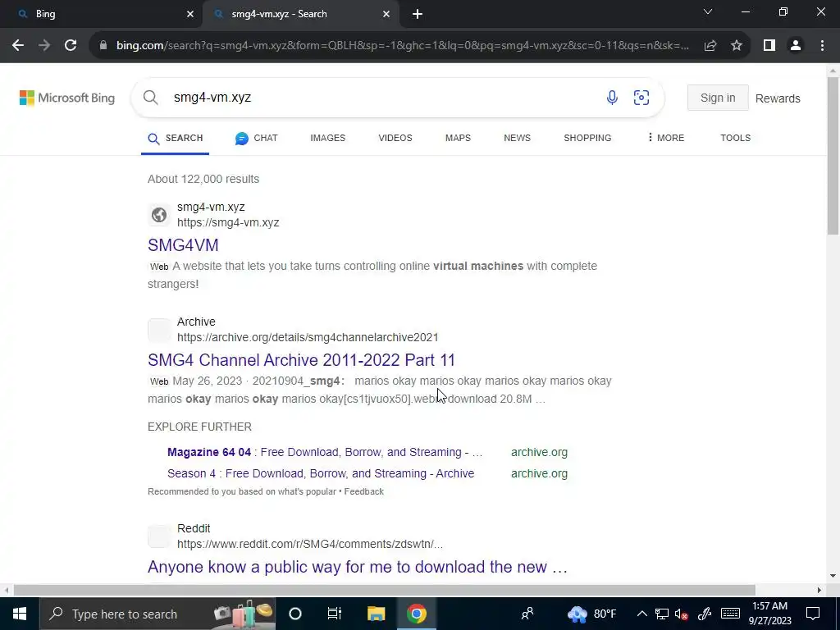Click the https://smg4-vm.xyz URL

[x=228, y=222]
